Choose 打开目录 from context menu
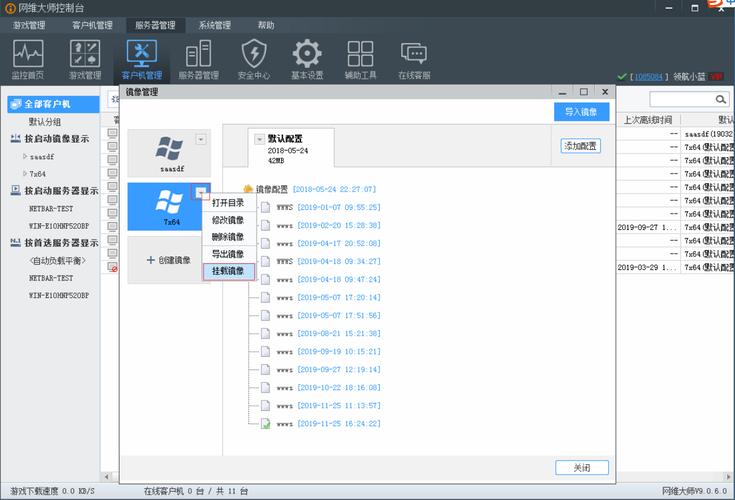This screenshot has height=500, width=735. [229, 203]
